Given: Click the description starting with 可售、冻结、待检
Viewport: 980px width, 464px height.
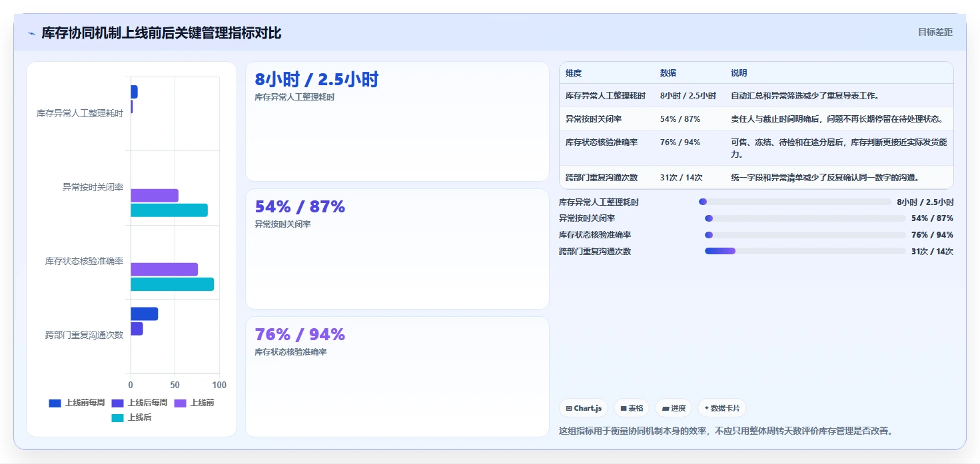Looking at the screenshot, I should (839, 148).
